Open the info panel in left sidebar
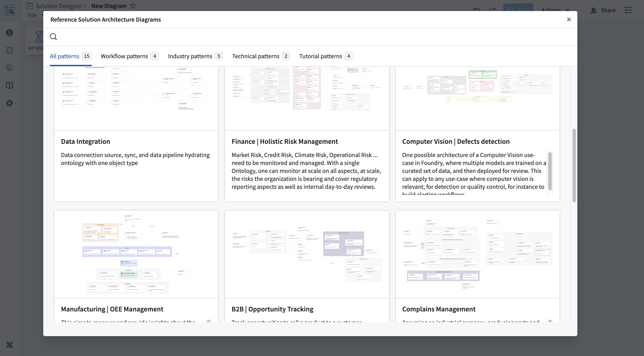 pyautogui.click(x=9, y=32)
